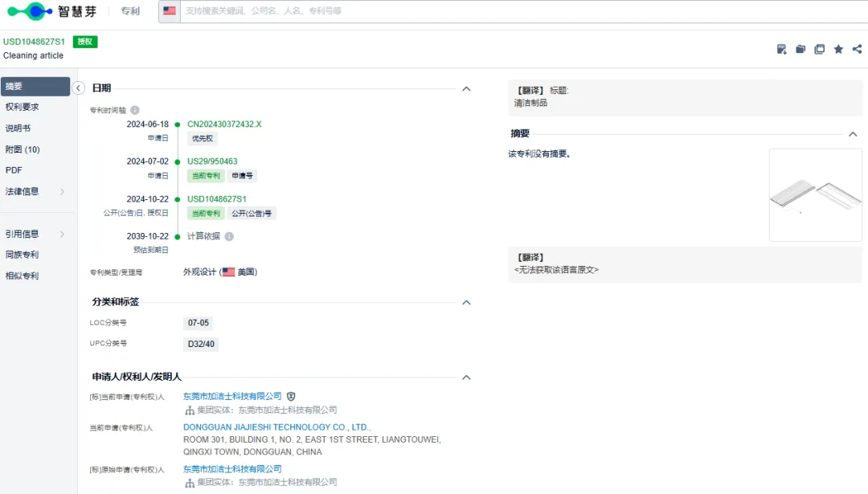Click the save note icon in the header
The height and width of the screenshot is (494, 868).
click(782, 49)
